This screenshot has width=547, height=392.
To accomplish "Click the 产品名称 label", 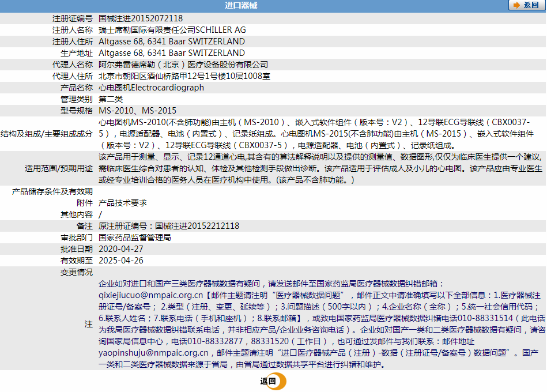I will [x=77, y=88].
